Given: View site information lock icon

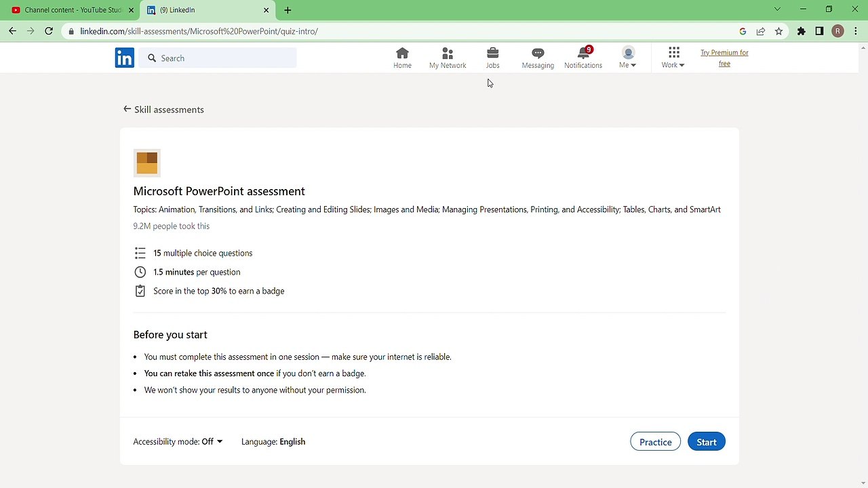Looking at the screenshot, I should pos(71,31).
